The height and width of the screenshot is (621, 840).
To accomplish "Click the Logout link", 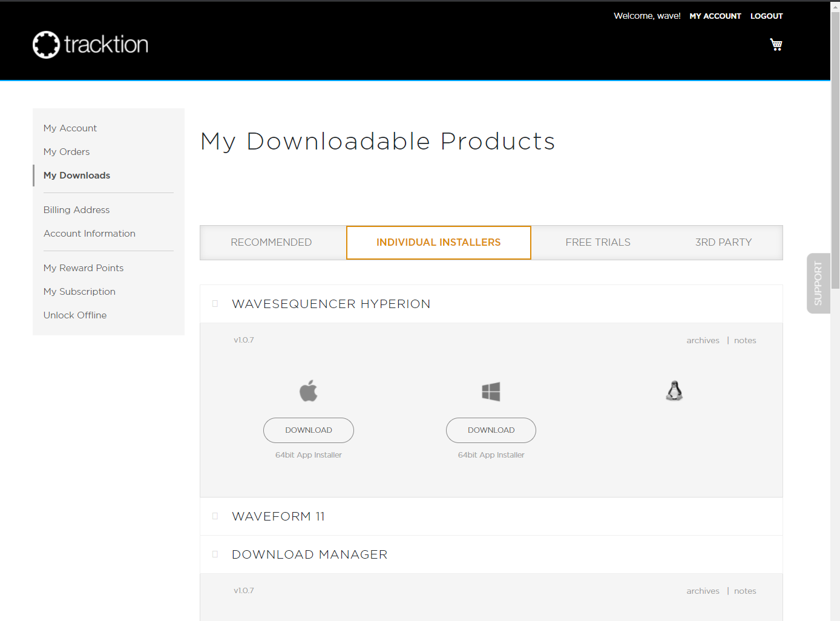I will coord(767,16).
